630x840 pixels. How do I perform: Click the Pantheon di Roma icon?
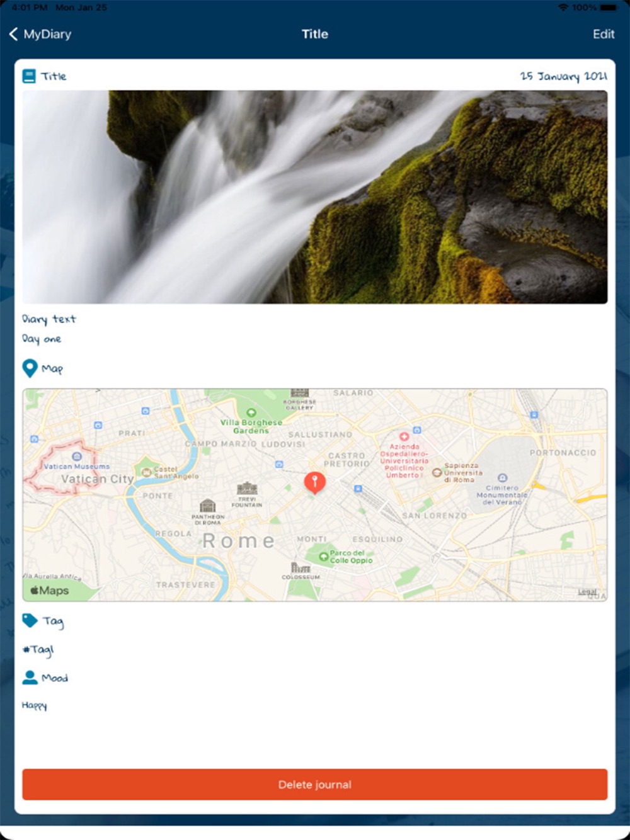click(207, 506)
